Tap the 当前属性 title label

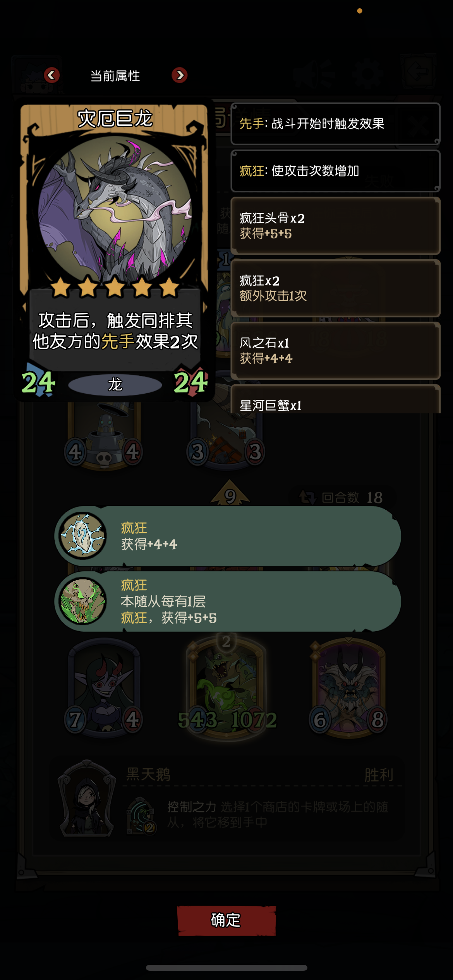click(x=115, y=76)
